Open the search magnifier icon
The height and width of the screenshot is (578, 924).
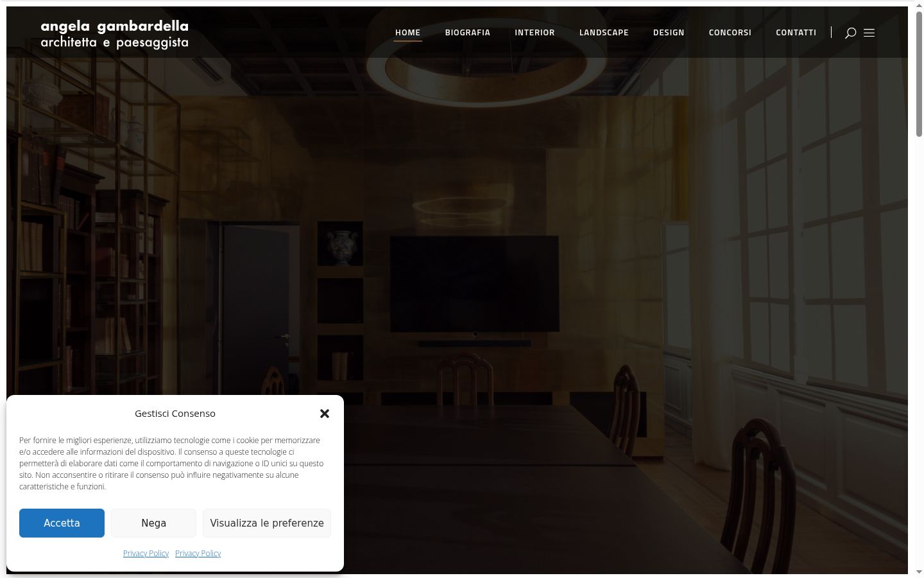tap(850, 33)
